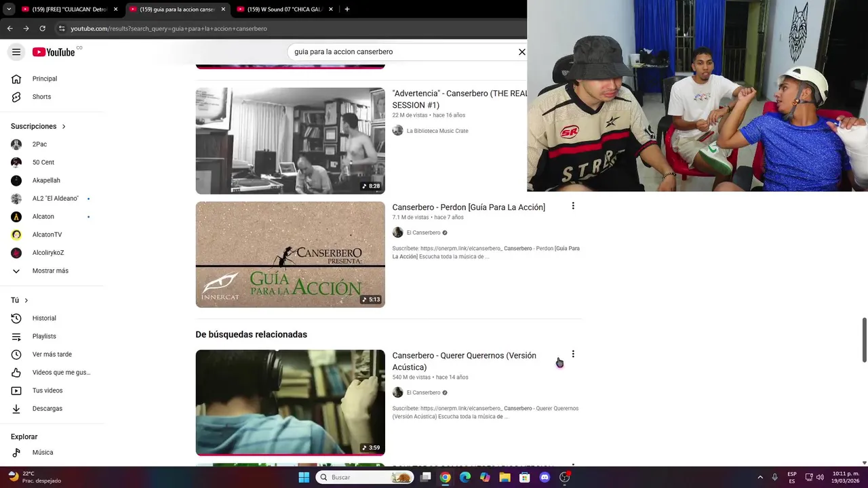Close the W Sound 07 tab
The image size is (868, 488).
(331, 9)
